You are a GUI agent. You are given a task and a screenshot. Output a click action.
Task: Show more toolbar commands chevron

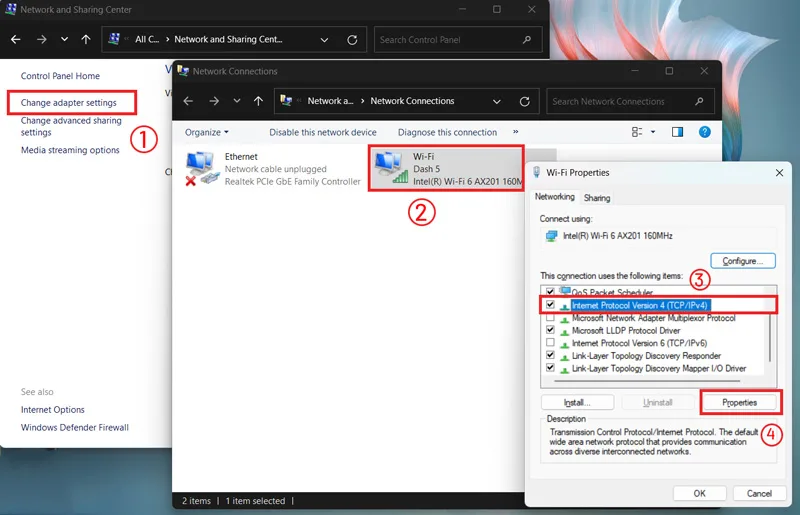tap(515, 132)
